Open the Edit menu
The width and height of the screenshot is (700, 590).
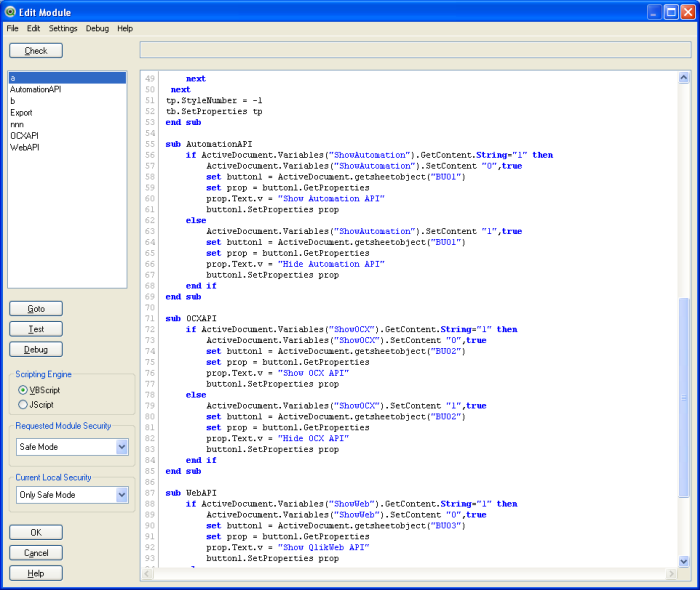34,28
